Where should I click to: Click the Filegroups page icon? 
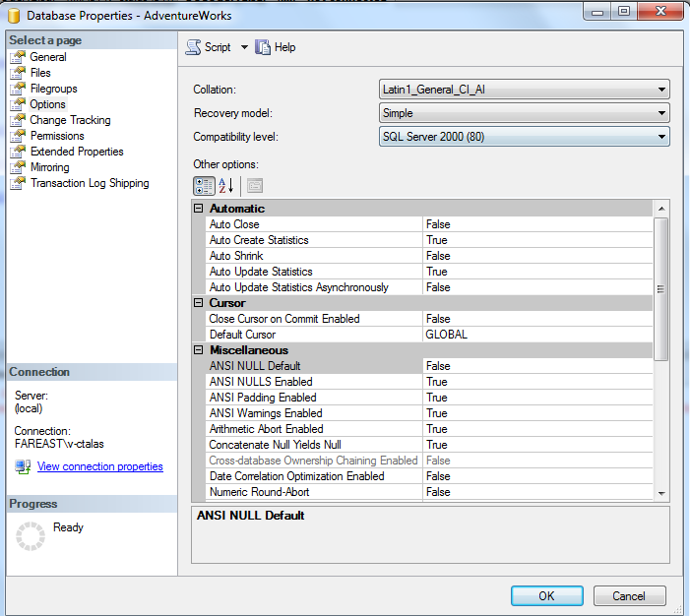(18, 89)
